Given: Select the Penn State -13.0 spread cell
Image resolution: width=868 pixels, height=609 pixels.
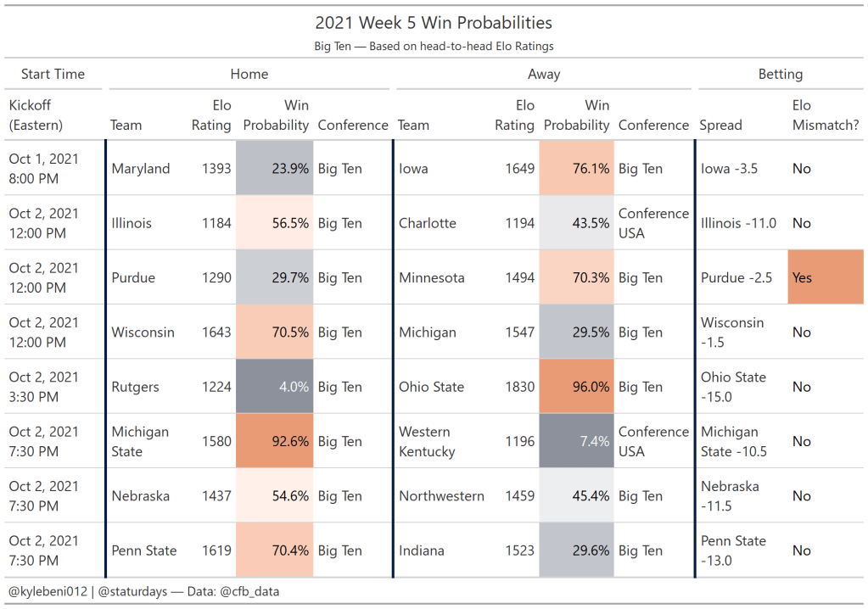Looking at the screenshot, I should coord(733,550).
